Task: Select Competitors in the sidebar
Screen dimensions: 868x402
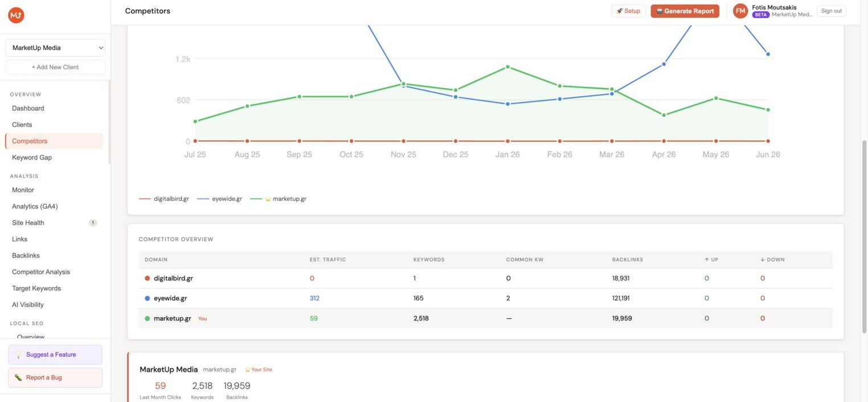Action: pyautogui.click(x=54, y=141)
